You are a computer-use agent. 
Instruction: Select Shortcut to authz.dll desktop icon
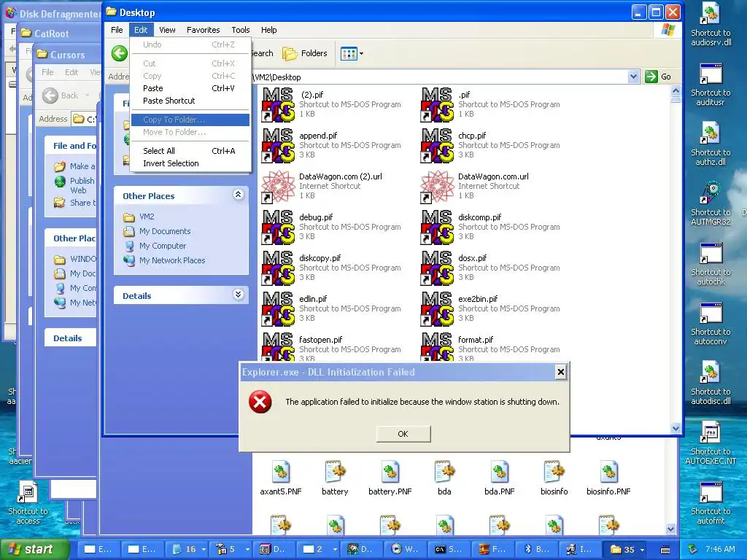711,144
